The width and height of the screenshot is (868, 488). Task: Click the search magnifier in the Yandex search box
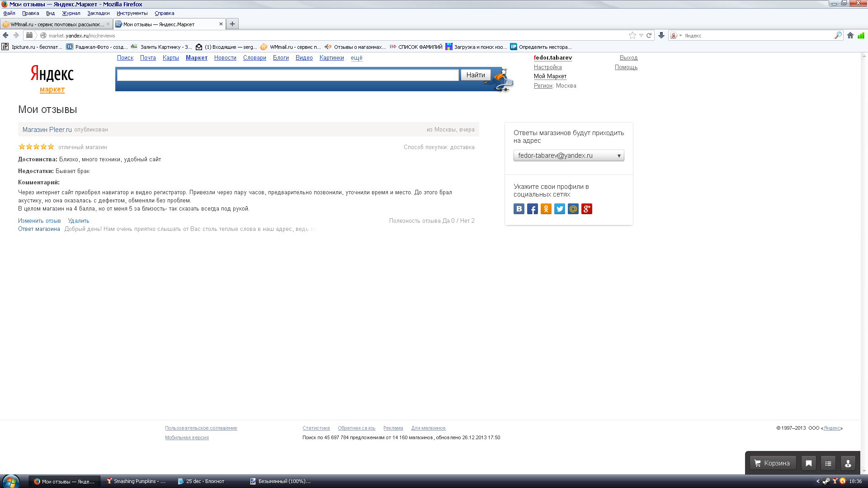[838, 35]
